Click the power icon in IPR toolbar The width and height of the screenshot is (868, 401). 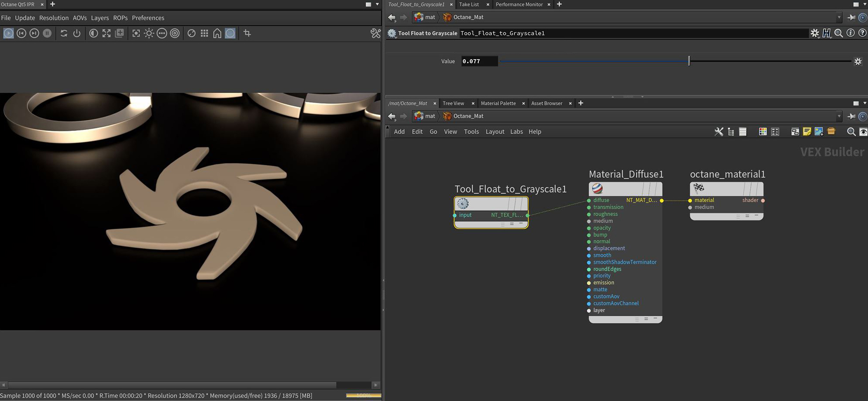77,33
